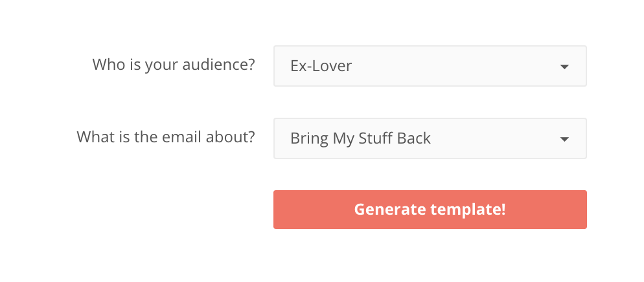Expand the audience selector showing Ex-Lover
This screenshot has height=282, width=644.
[430, 66]
